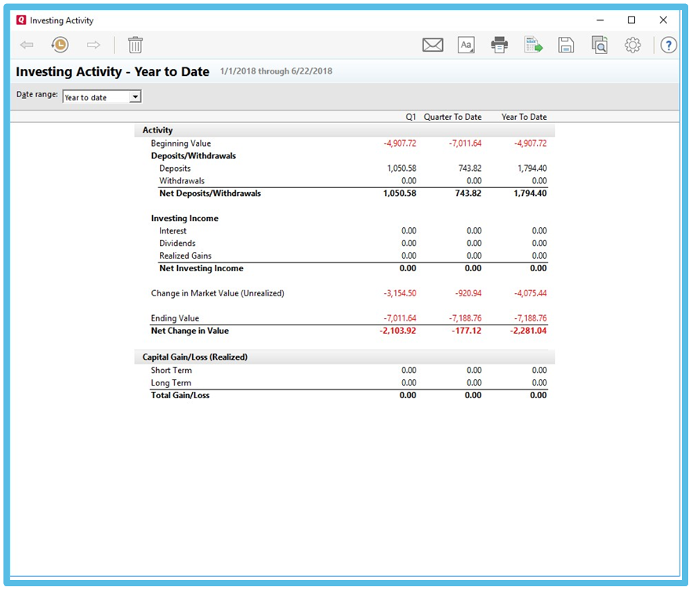This screenshot has height=598, width=700.
Task: Click the Q1 column header
Action: [x=410, y=117]
